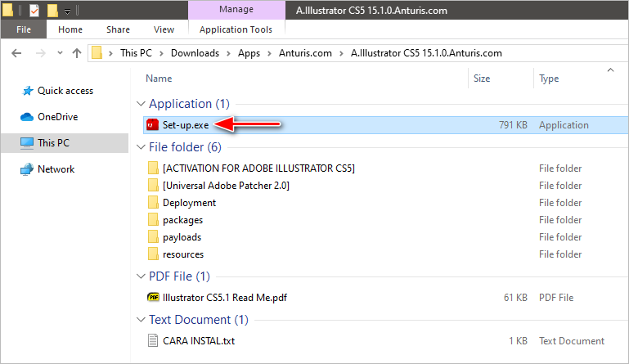Open the Deployment folder
Viewport: 629px width, 364px height.
click(x=189, y=202)
